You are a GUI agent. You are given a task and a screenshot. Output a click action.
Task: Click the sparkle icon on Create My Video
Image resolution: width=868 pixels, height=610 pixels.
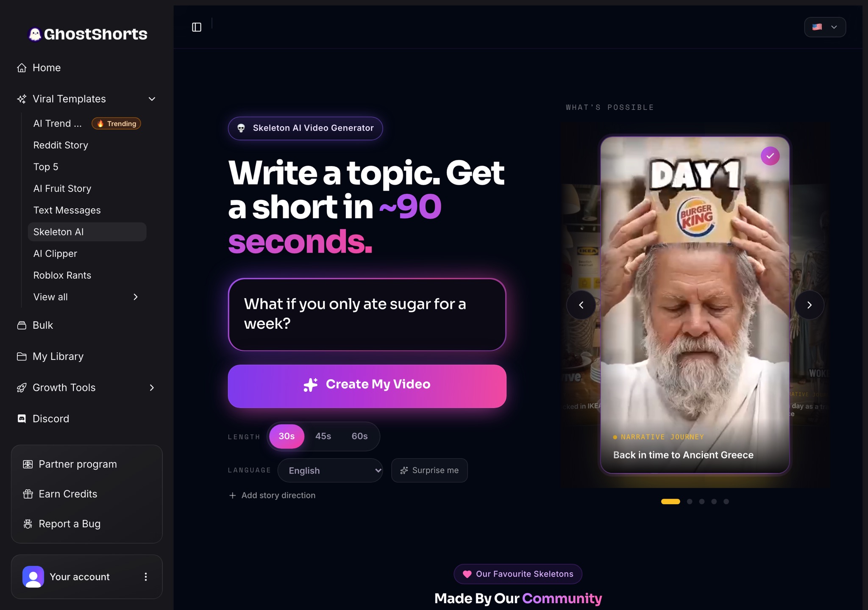point(310,385)
